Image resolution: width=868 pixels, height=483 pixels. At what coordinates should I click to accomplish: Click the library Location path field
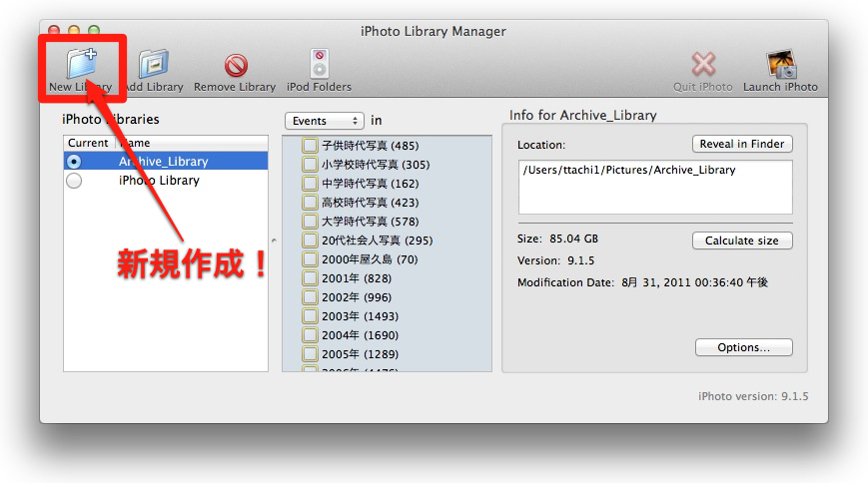click(x=654, y=187)
